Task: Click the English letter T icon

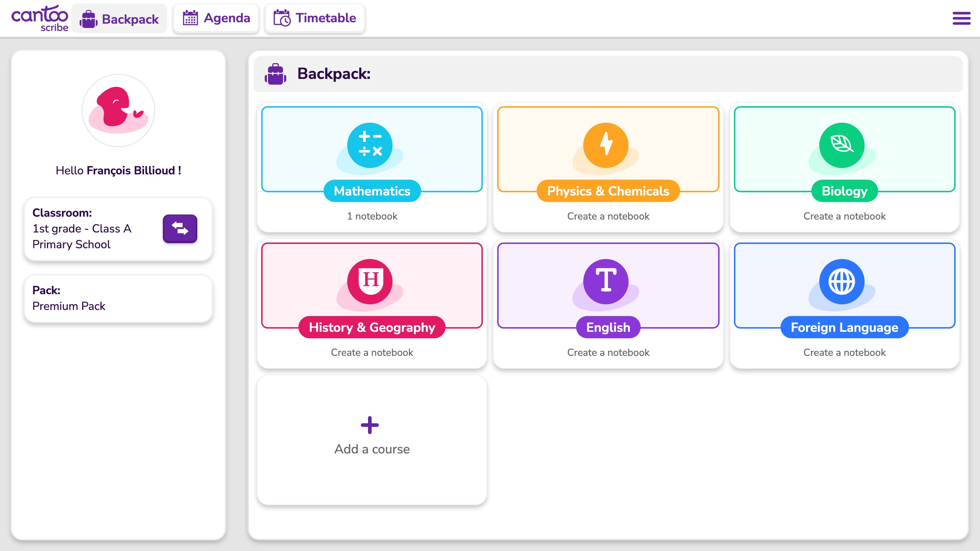Action: [606, 282]
